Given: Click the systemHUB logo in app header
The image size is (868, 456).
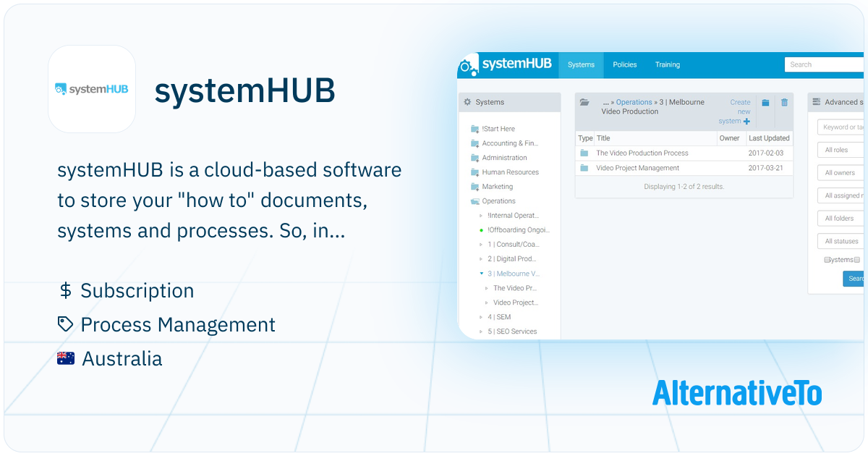Looking at the screenshot, I should tap(506, 64).
